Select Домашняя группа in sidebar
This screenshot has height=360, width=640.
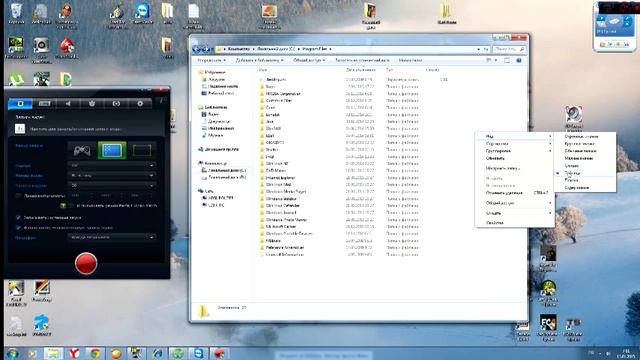(x=219, y=149)
